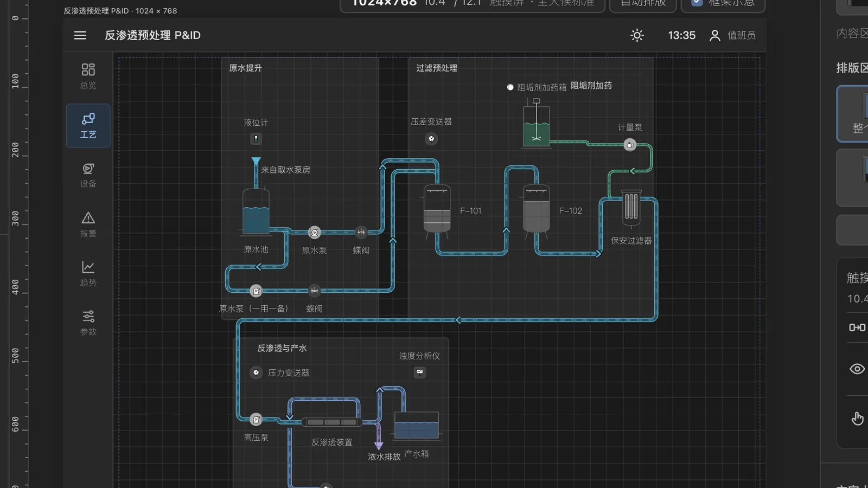
Task: Select the 高压泵 high pressure pump symbol
Action: pyautogui.click(x=256, y=419)
